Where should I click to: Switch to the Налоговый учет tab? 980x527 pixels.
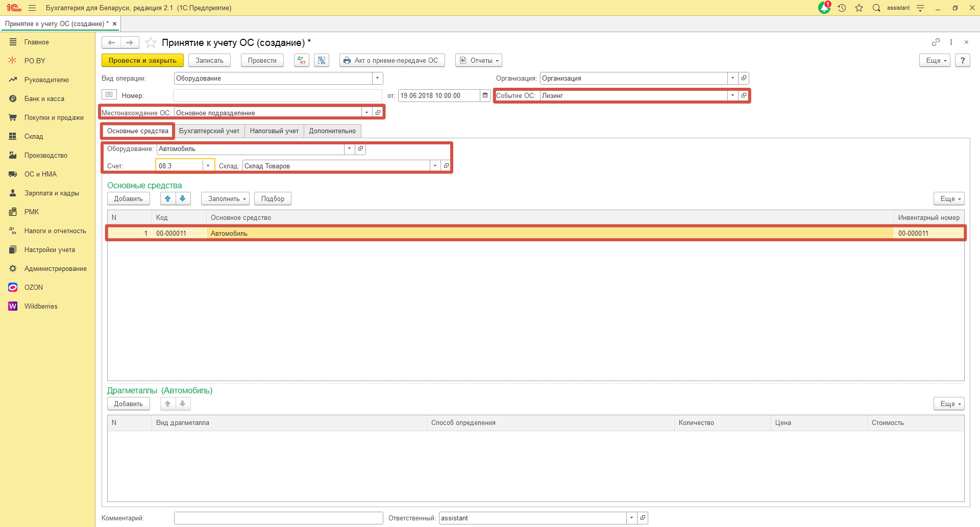tap(274, 131)
